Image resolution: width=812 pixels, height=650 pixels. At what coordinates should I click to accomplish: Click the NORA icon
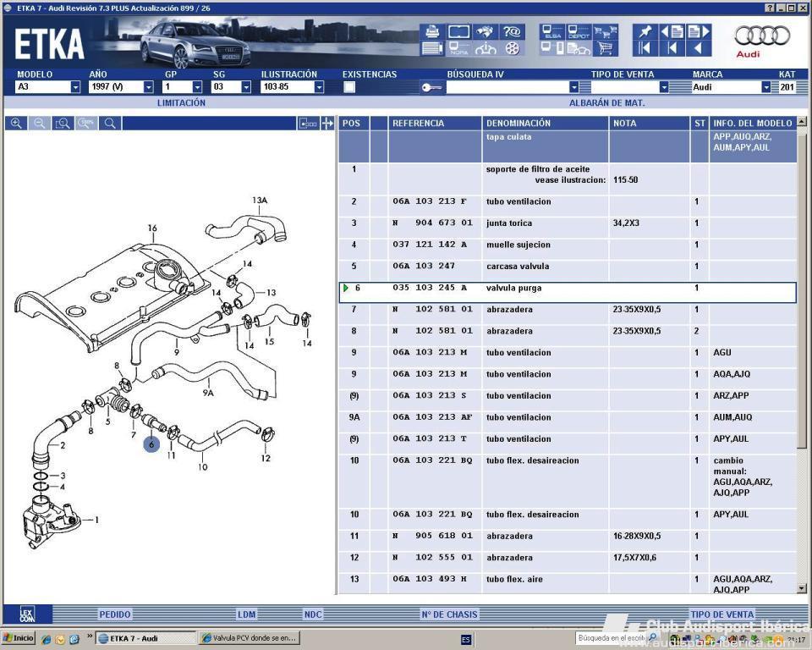coord(458,48)
